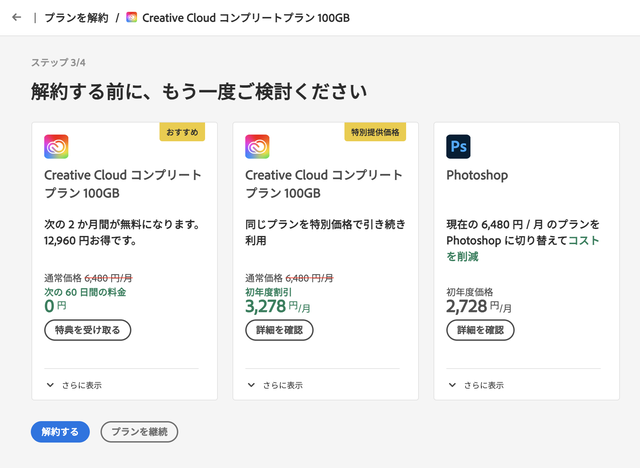The image size is (640, 468).
Task: Open プランを解約 breadcrumb link
Action: pyautogui.click(x=76, y=18)
